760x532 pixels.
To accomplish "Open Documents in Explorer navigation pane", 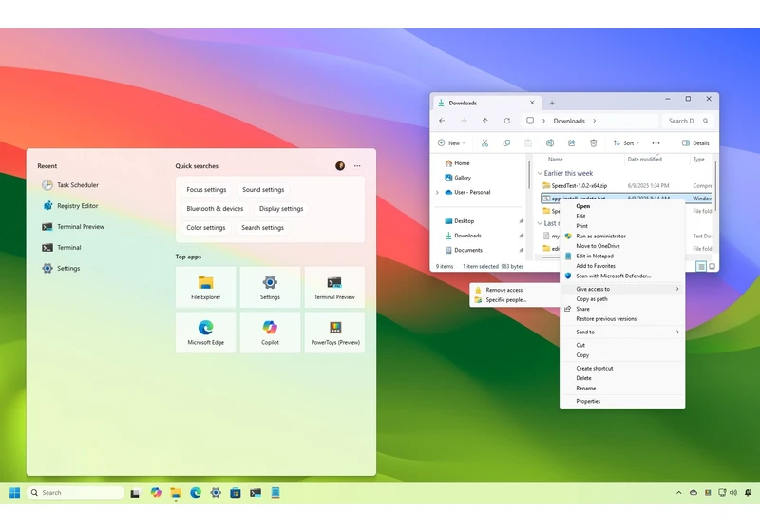I will [x=464, y=250].
